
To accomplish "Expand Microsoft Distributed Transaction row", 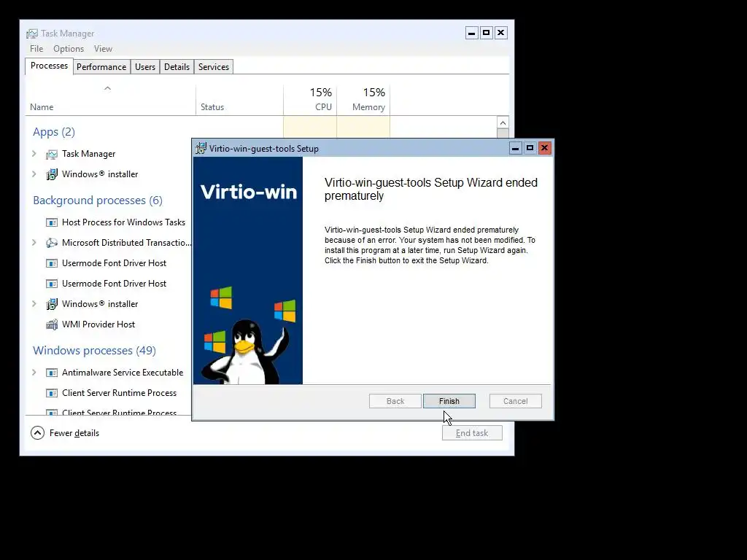I will [34, 243].
